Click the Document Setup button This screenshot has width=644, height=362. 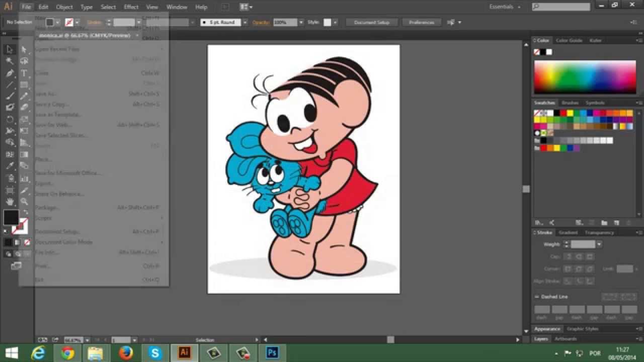[x=372, y=23]
